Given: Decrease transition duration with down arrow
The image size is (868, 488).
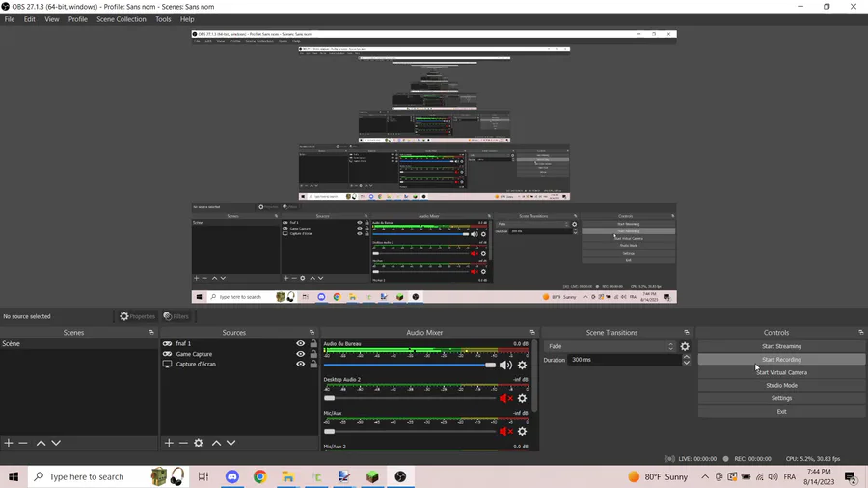Looking at the screenshot, I should pyautogui.click(x=687, y=363).
